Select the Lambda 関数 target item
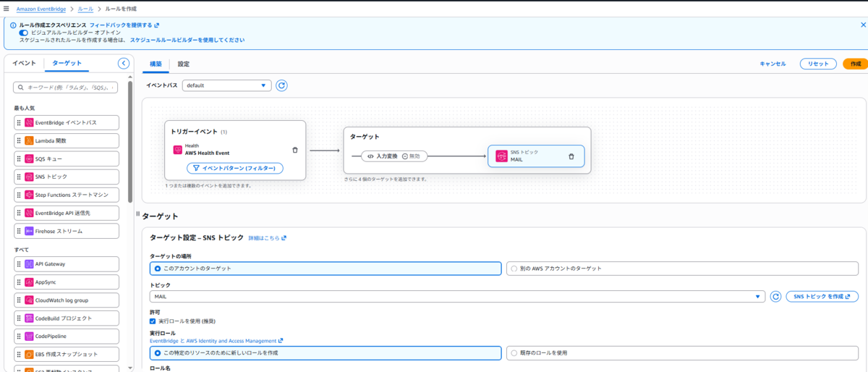This screenshot has height=372, width=868. [x=67, y=140]
